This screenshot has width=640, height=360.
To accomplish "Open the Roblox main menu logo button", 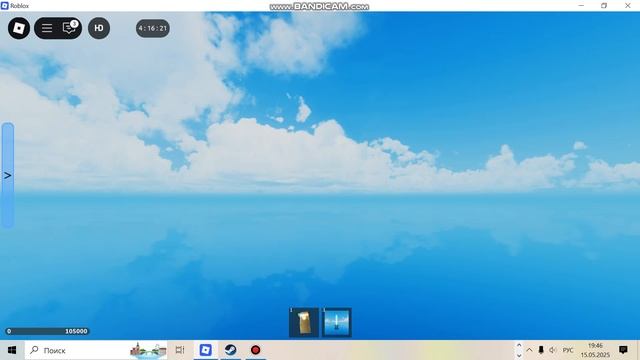I will [19, 28].
